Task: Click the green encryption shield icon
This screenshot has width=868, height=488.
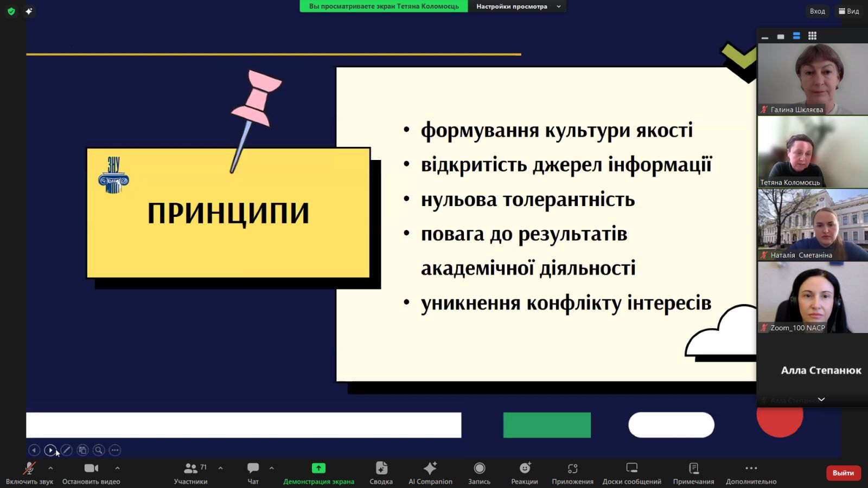Action: click(x=11, y=11)
